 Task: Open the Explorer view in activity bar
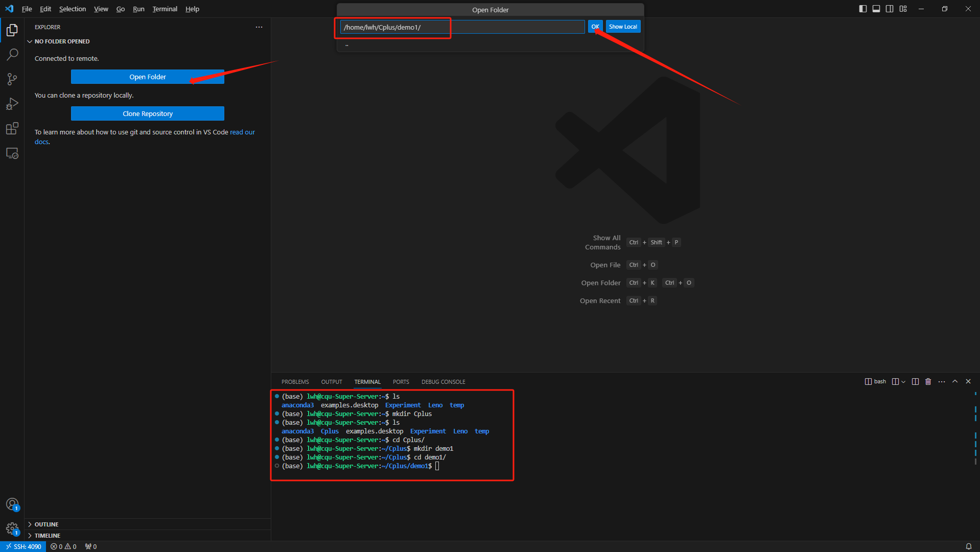pos(12,30)
